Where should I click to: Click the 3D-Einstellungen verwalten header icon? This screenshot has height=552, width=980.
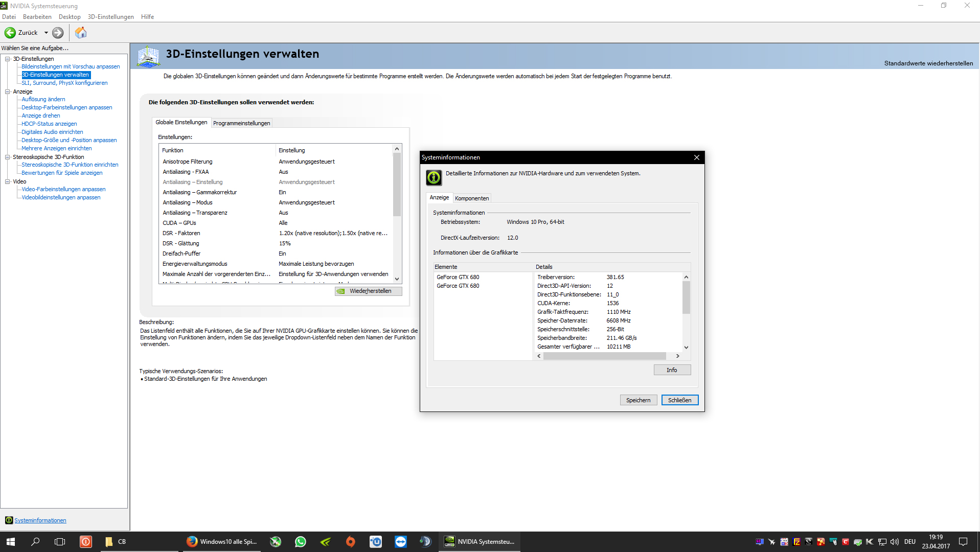click(149, 56)
